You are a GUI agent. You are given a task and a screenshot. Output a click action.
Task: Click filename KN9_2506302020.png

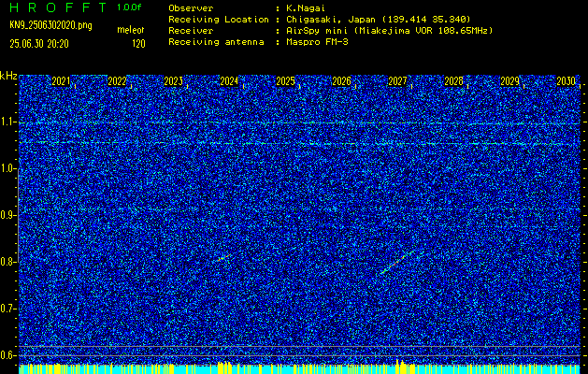[x=50, y=25]
